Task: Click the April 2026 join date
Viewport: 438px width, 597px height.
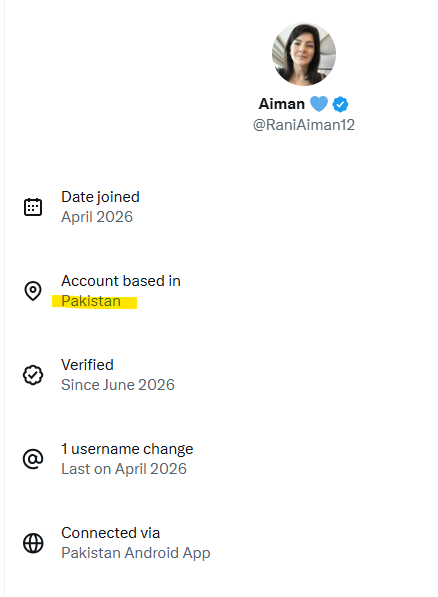Action: coord(97,217)
